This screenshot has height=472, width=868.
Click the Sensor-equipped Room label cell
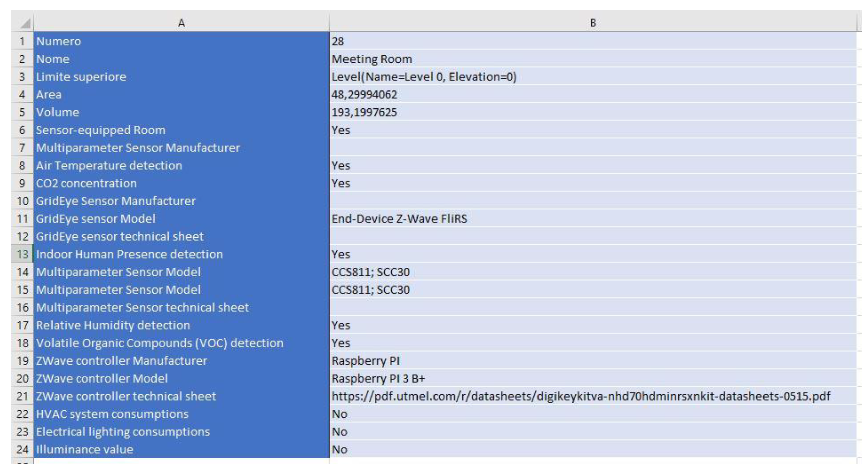click(x=101, y=130)
